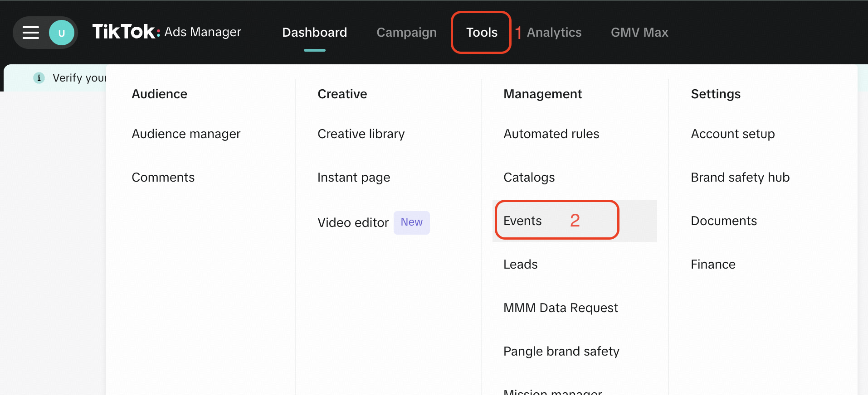Choose Events in Management menu
This screenshot has height=395, width=868.
(x=522, y=221)
